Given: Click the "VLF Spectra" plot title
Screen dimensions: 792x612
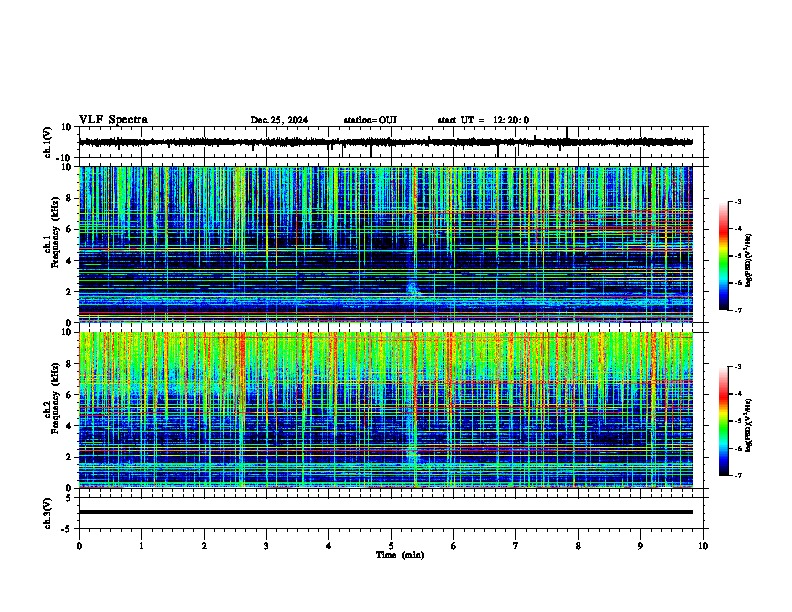Looking at the screenshot, I should coord(113,120).
